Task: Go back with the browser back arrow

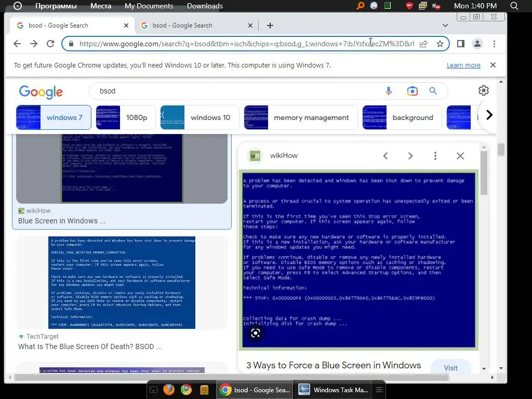Action: [x=17, y=44]
